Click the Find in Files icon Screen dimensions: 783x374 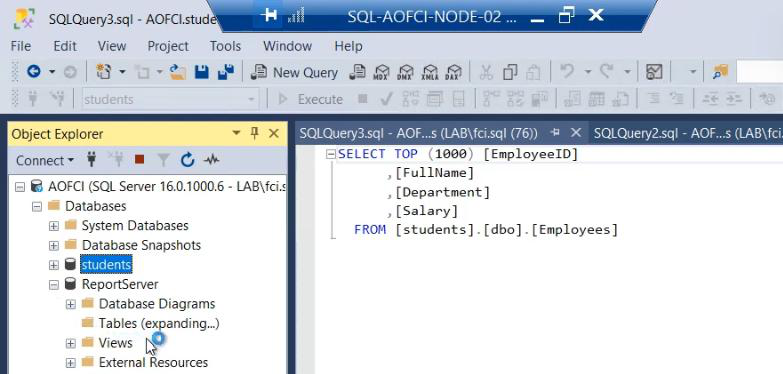pos(721,72)
